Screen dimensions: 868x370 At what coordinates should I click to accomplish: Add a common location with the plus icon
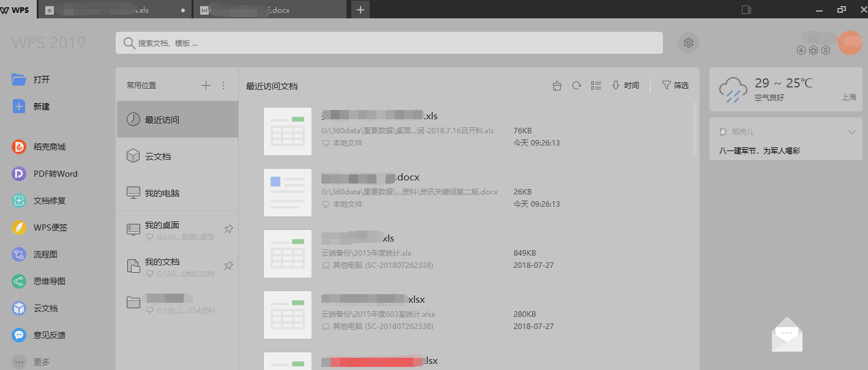point(206,86)
